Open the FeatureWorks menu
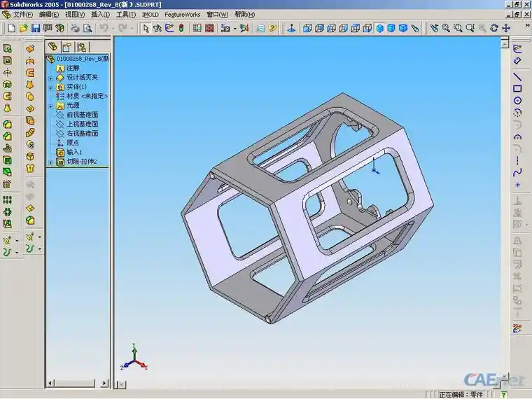 tap(182, 15)
